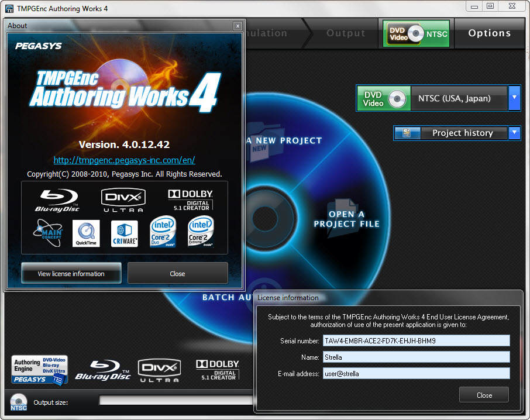Click the "About" dialog title text
The height and width of the screenshot is (420, 530).
point(17,26)
